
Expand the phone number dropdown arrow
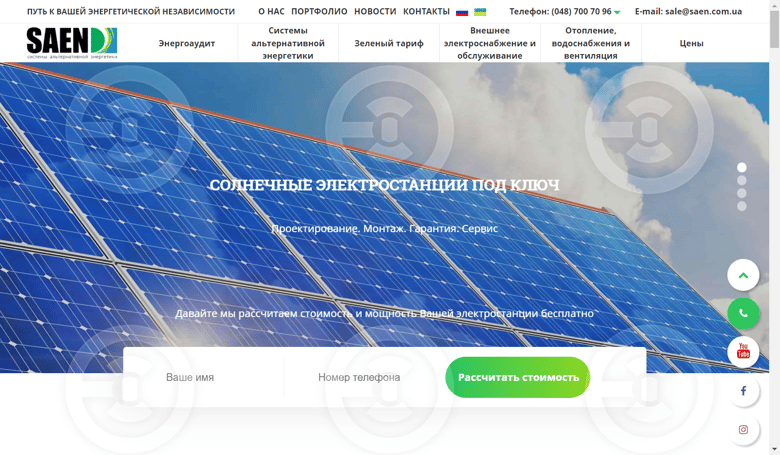coord(617,12)
